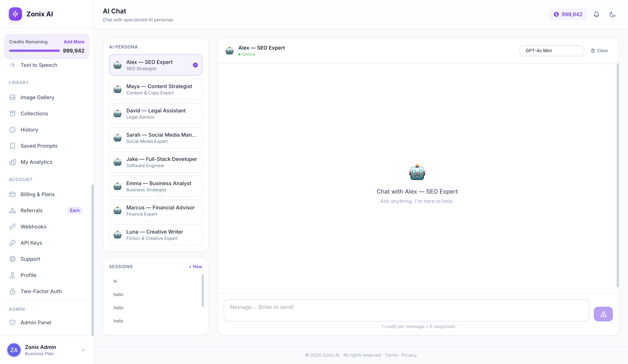
Task: Open the GPT-4o Mini model dropdown
Action: click(551, 51)
